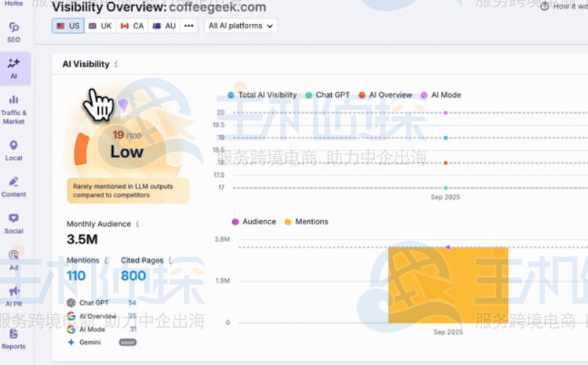Open Social sidebar section
Image resolution: width=588 pixels, height=365 pixels.
[x=14, y=224]
